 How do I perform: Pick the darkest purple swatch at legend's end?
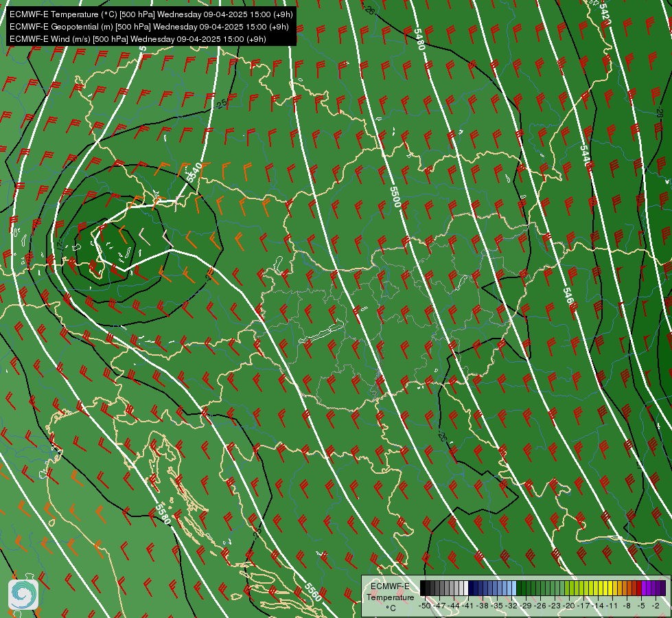point(663,588)
